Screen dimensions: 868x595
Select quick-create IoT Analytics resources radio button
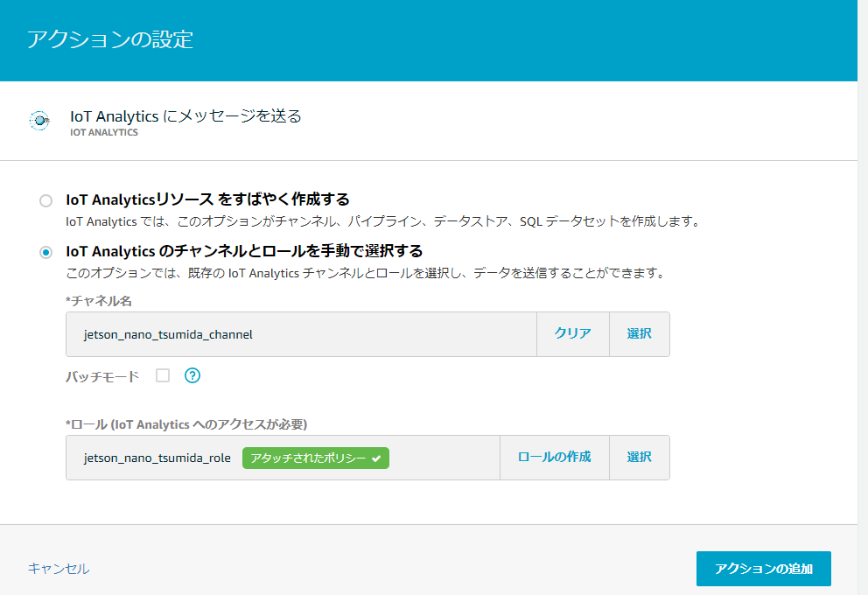(x=46, y=200)
